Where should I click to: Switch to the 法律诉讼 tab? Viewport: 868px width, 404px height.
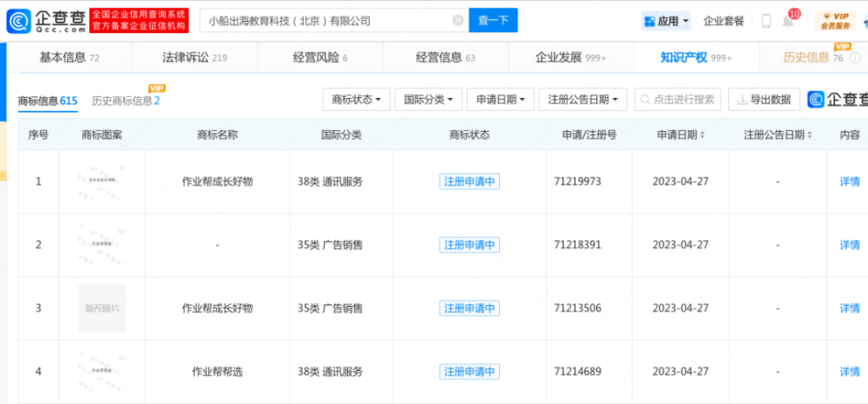(194, 57)
